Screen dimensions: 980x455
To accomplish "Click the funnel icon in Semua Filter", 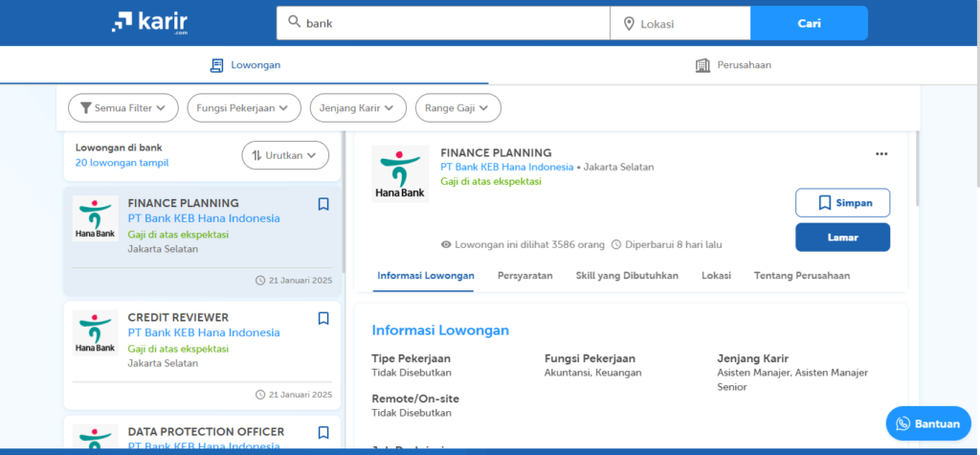I will tap(86, 107).
